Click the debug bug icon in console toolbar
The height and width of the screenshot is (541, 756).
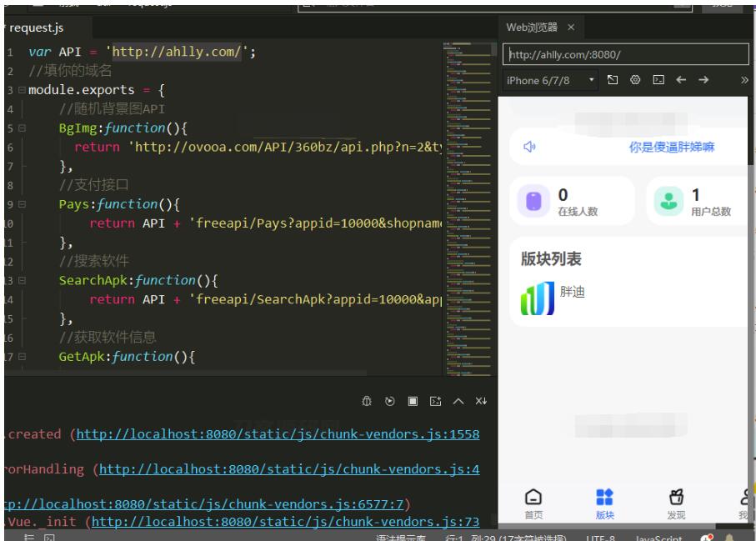point(367,401)
